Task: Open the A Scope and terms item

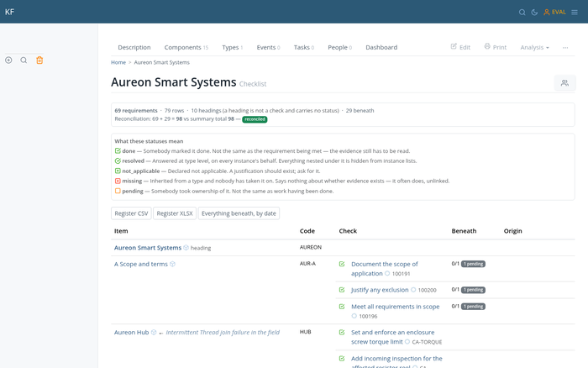Action: (140, 264)
